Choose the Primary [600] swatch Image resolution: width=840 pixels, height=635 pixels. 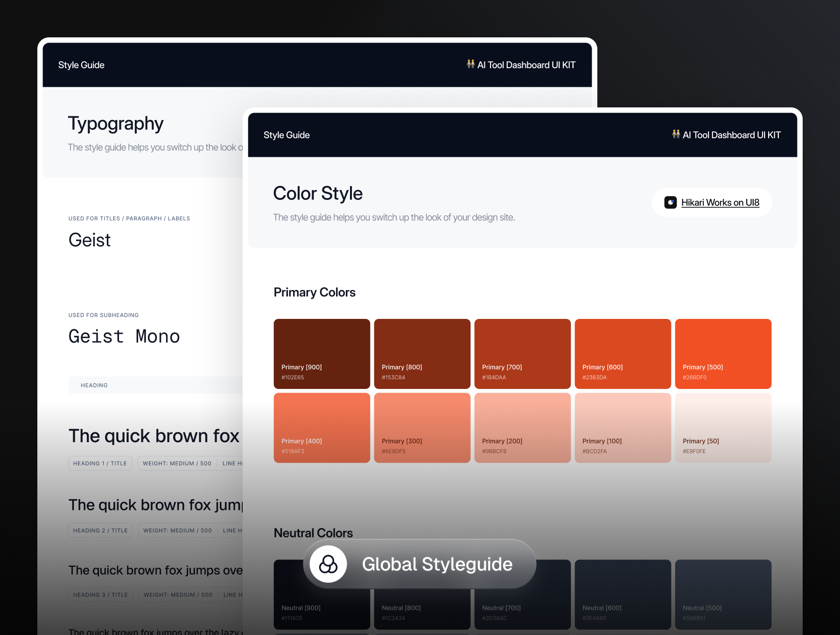click(x=623, y=353)
